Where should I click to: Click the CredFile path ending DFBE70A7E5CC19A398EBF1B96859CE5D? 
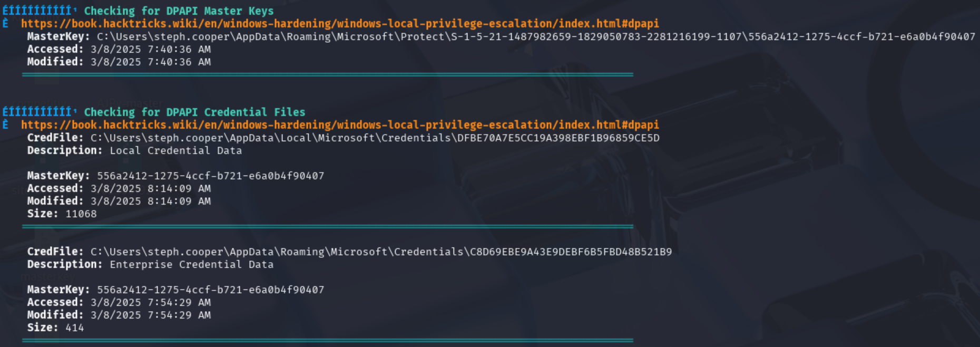point(375,138)
